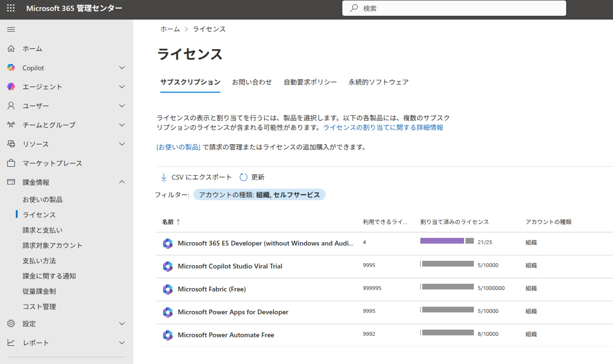Focus the 検索 search field

point(454,8)
